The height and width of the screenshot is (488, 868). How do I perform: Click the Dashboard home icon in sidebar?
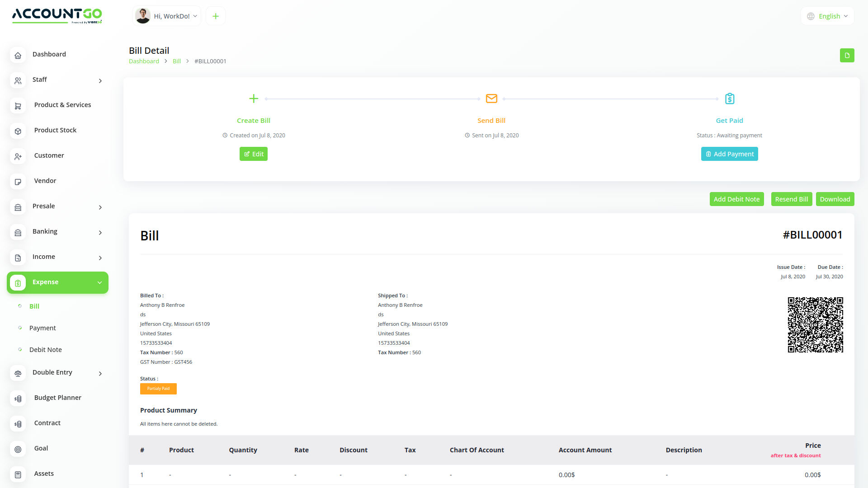[x=18, y=55]
